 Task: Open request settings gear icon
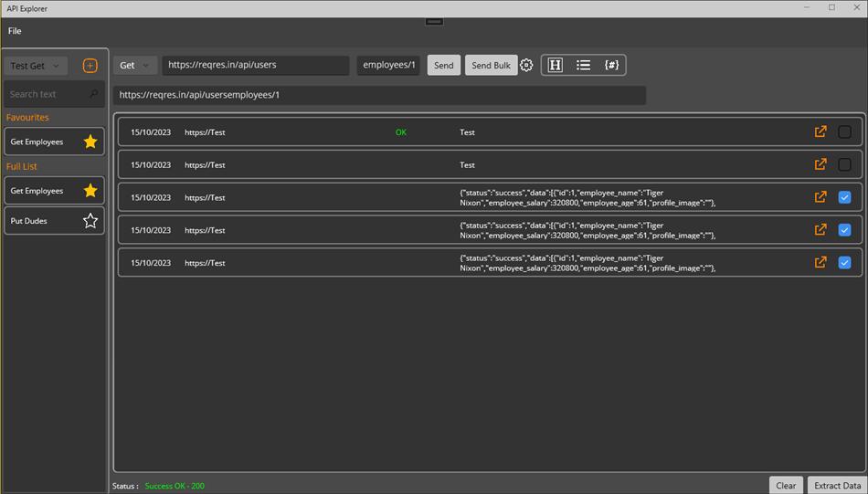[526, 65]
